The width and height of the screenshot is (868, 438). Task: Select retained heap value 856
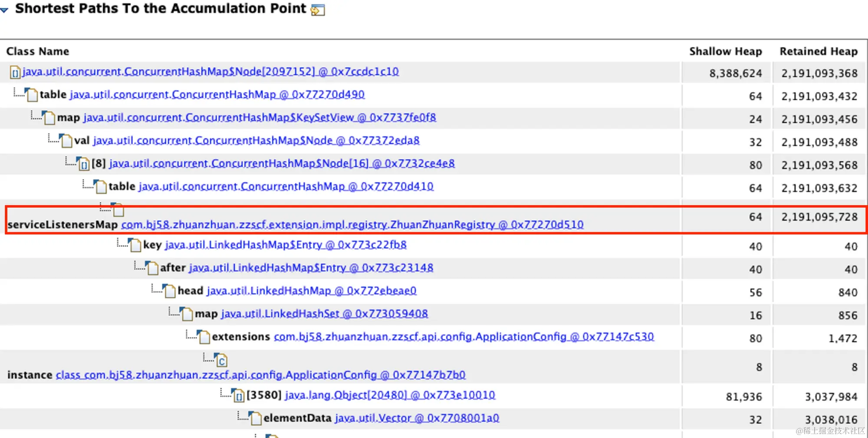pos(848,316)
